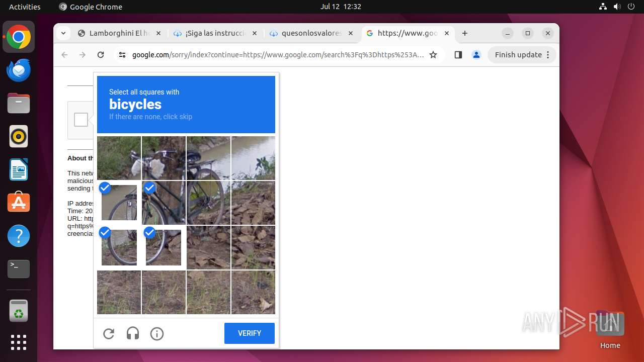The image size is (644, 362).
Task: Switch to the '¡Siga las instrucci' tab
Action: (x=215, y=33)
